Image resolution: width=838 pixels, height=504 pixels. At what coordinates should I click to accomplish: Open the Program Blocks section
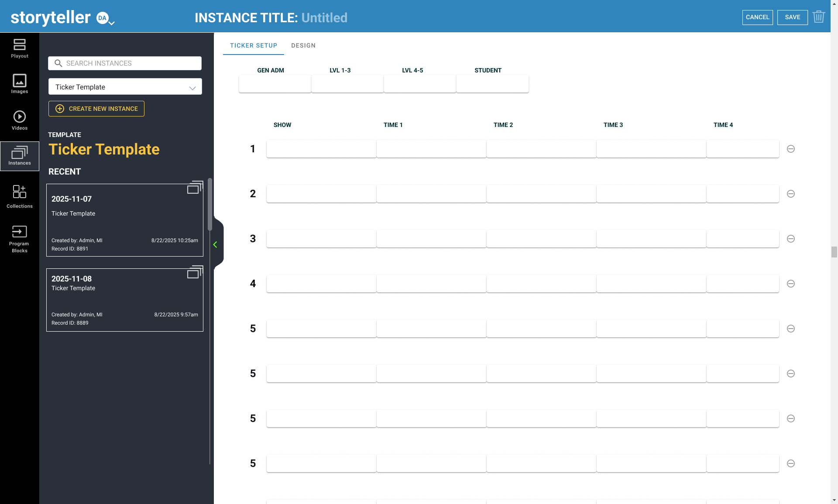coord(19,238)
